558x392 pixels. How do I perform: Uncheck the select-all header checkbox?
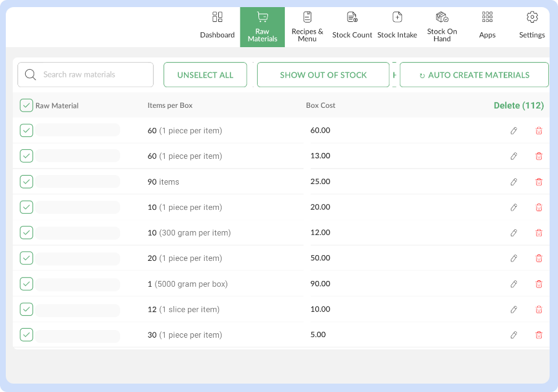[26, 105]
